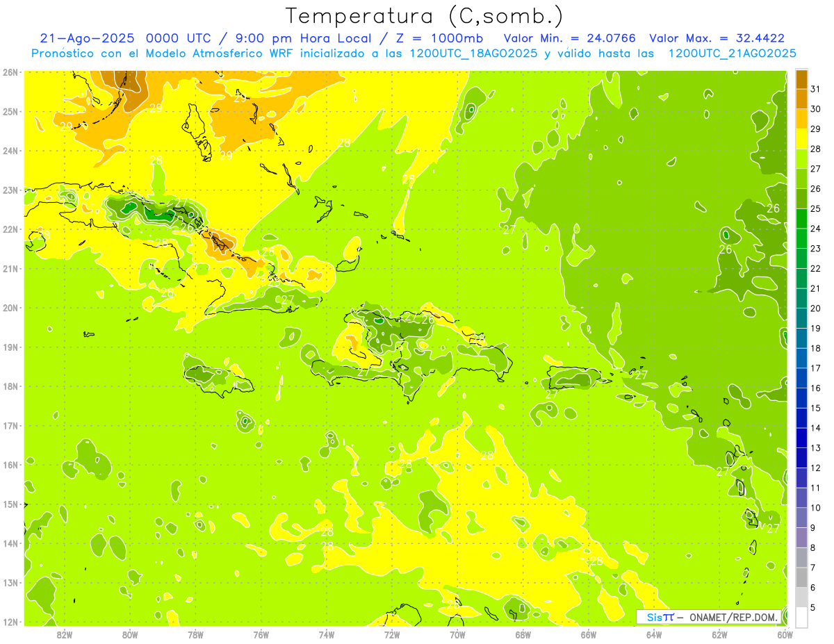Click the 80W longitude axis label
834x644 pixels.
(x=130, y=634)
